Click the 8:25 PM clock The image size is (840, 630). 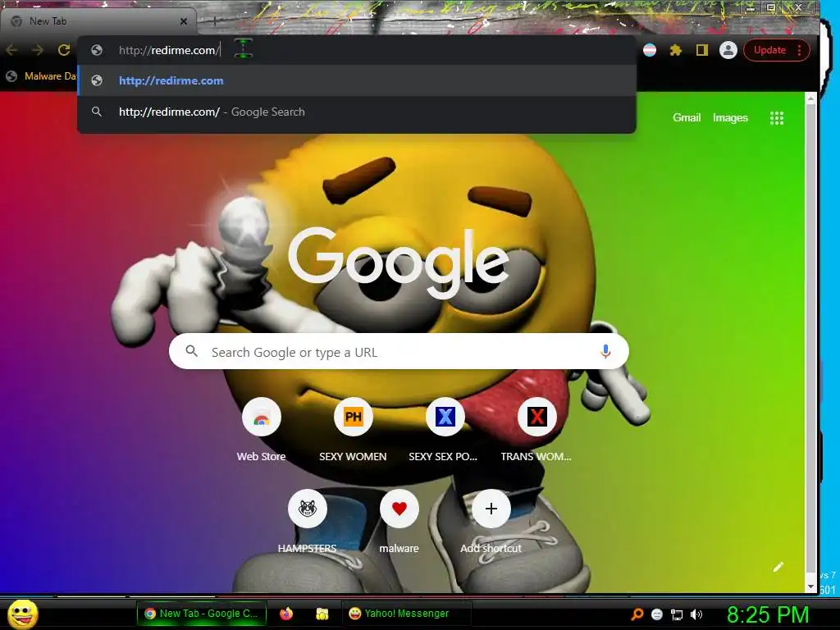click(768, 614)
